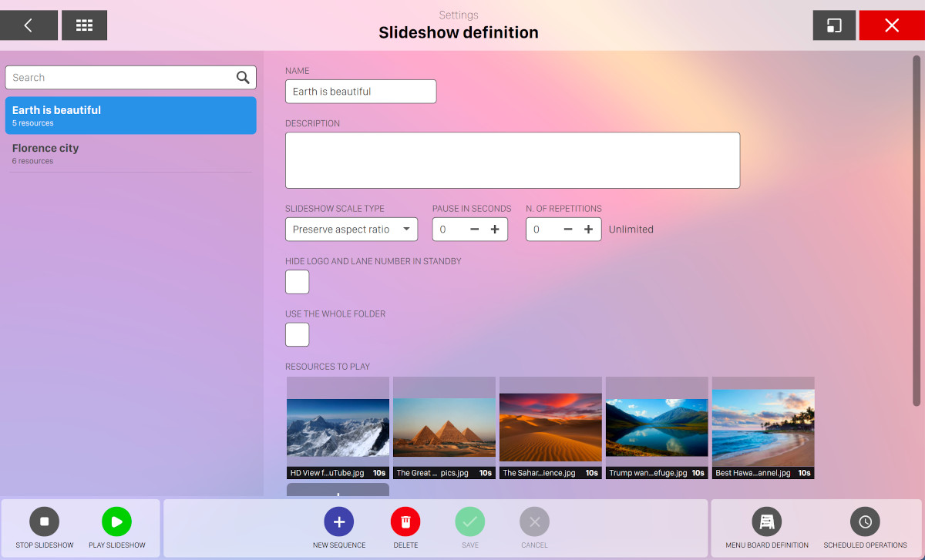Open the grid menu icon

click(x=84, y=25)
